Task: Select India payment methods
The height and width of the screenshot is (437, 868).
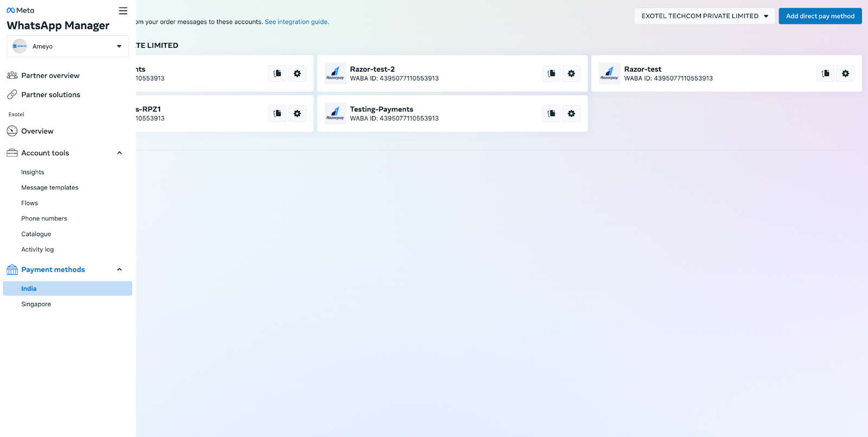Action: pyautogui.click(x=68, y=288)
